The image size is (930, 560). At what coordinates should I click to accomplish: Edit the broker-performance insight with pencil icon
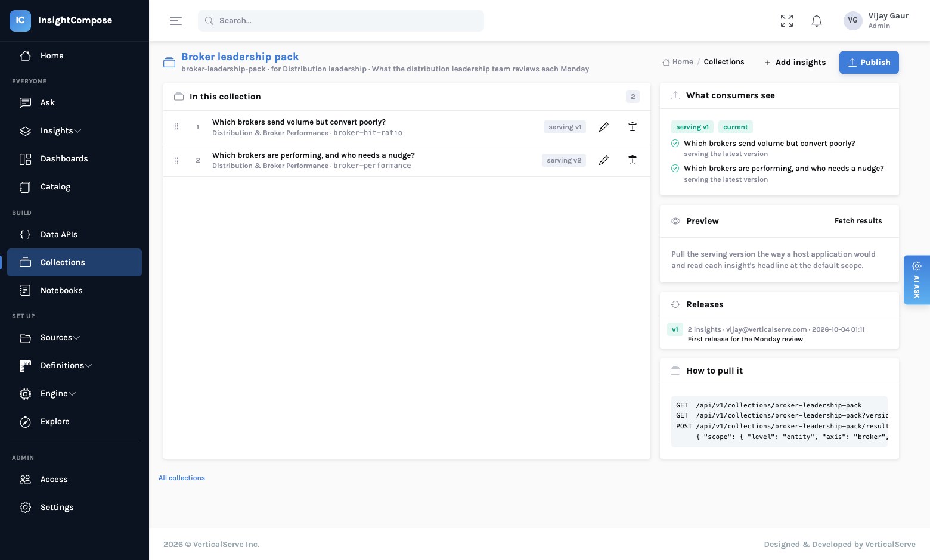click(x=604, y=160)
